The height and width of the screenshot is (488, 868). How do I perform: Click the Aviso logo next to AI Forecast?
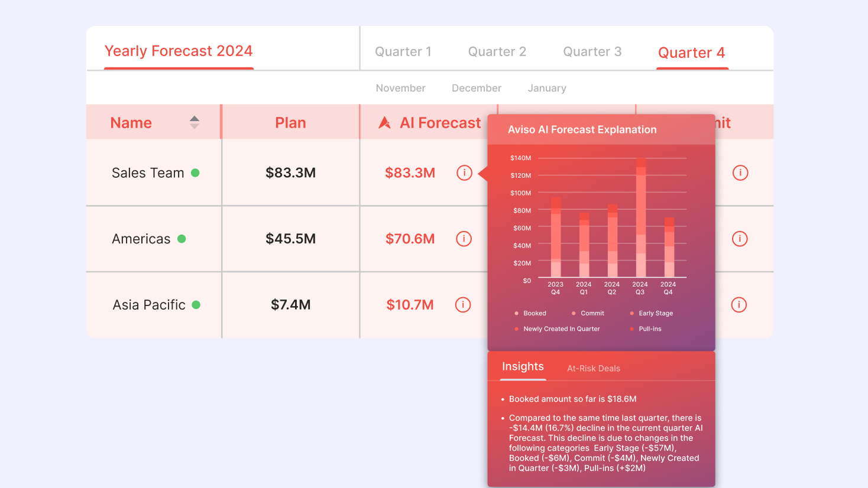click(384, 123)
